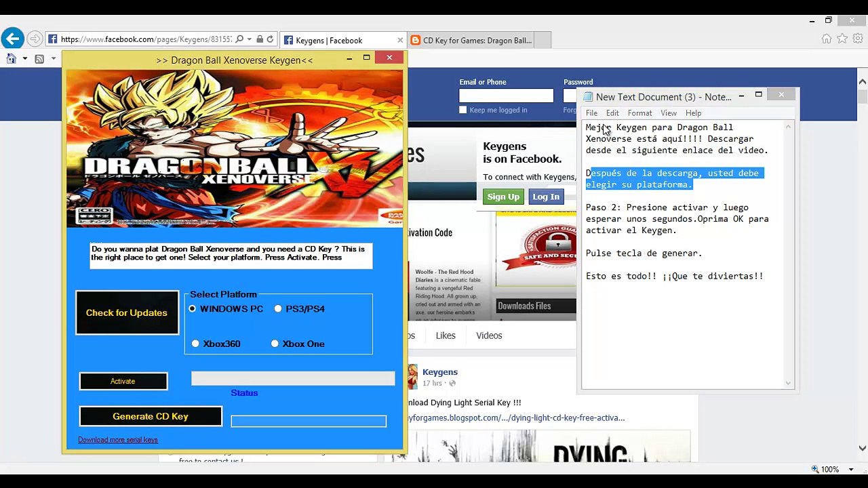Click browser page scrollbar down arrow
Image resolution: width=868 pixels, height=488 pixels.
pyautogui.click(x=863, y=448)
